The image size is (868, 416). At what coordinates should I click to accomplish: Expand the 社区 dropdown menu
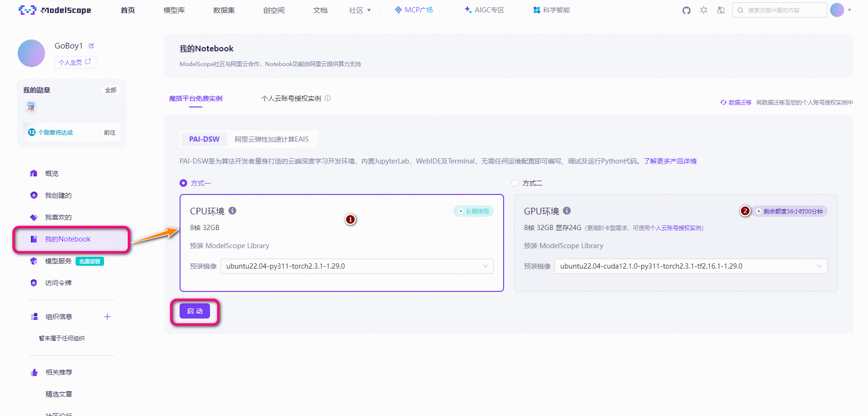click(360, 10)
